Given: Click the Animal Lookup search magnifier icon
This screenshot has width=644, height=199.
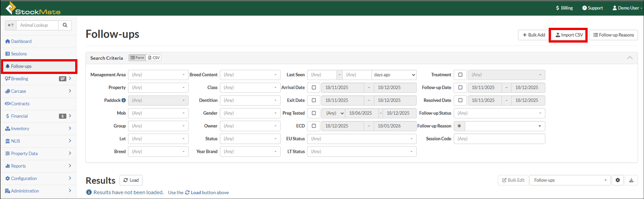Looking at the screenshot, I should pos(65,25).
